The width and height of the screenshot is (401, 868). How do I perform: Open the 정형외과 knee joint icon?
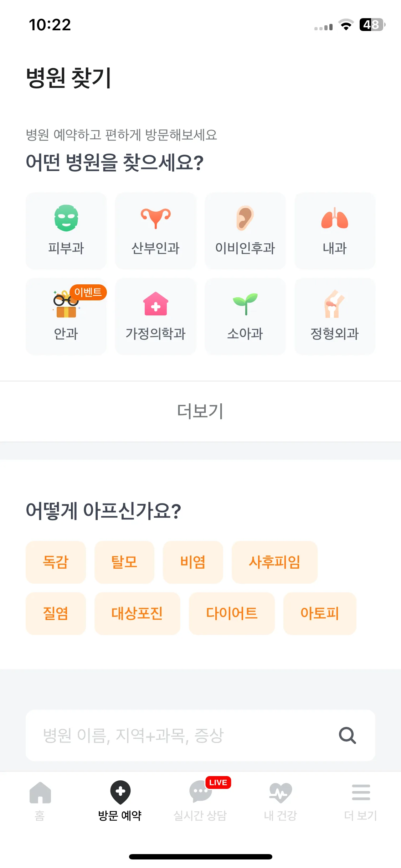click(334, 304)
